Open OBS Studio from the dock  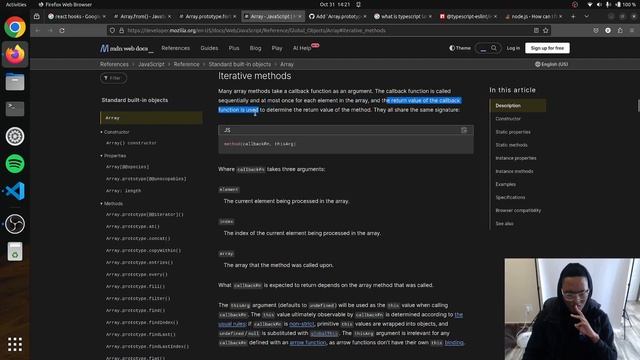[x=15, y=224]
